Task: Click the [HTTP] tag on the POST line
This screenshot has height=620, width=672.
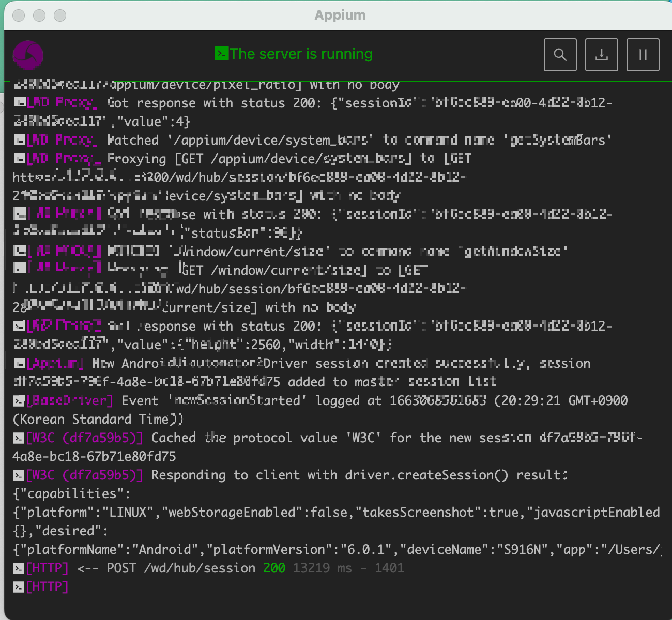Action: pos(47,568)
